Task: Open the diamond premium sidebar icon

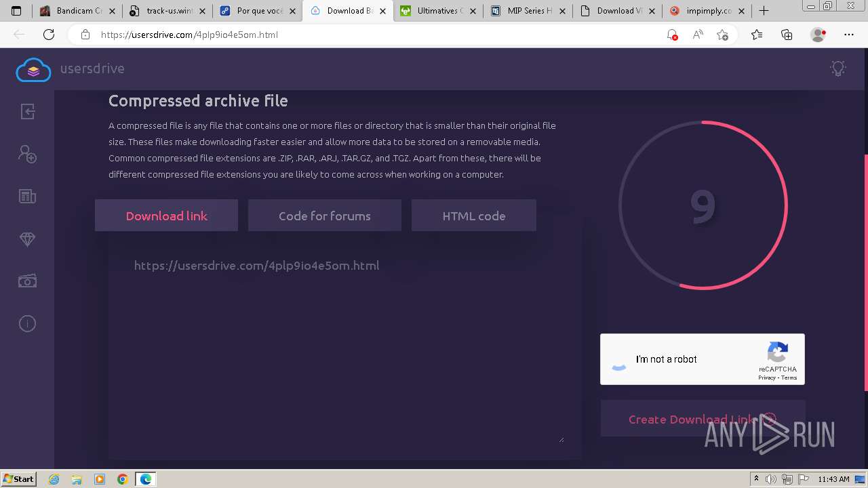Action: point(27,239)
